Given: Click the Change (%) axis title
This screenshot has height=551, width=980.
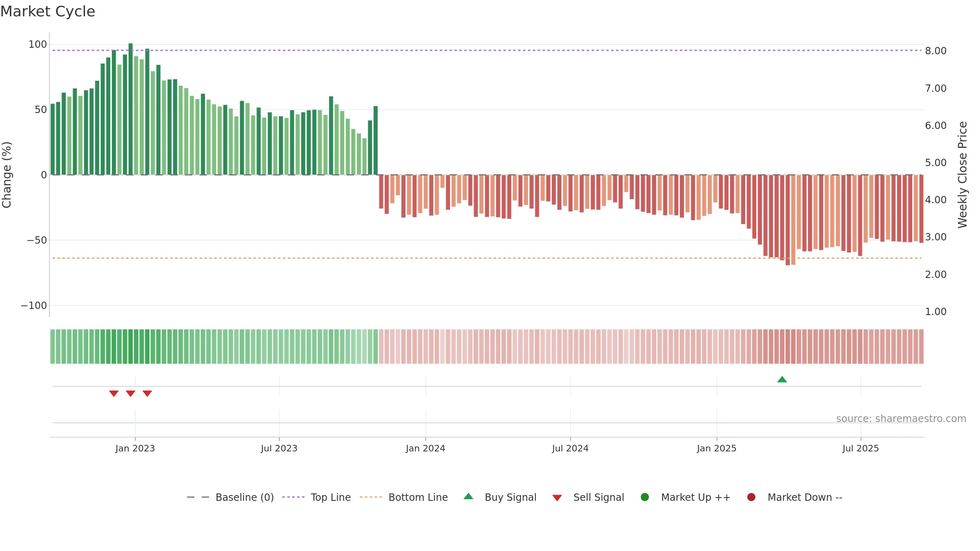Looking at the screenshot, I should coord(7,175).
